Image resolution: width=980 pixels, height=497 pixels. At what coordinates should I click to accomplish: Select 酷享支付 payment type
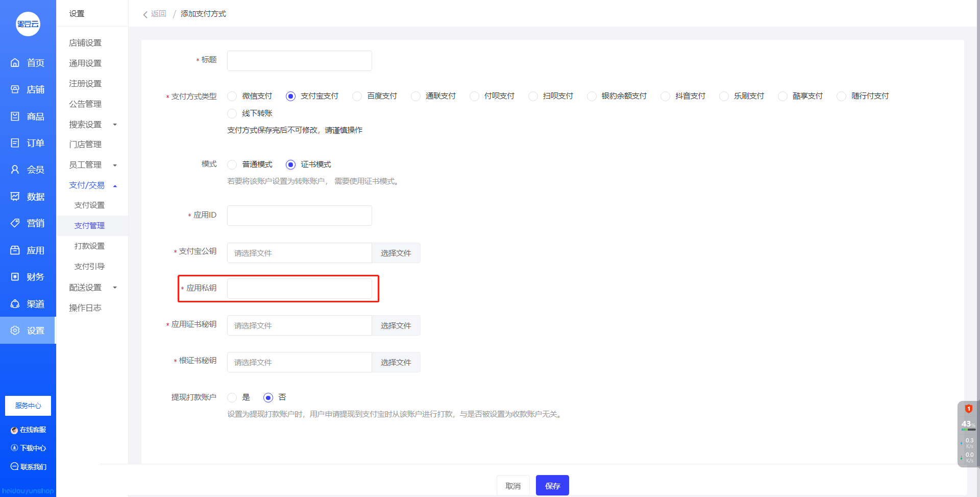(783, 96)
